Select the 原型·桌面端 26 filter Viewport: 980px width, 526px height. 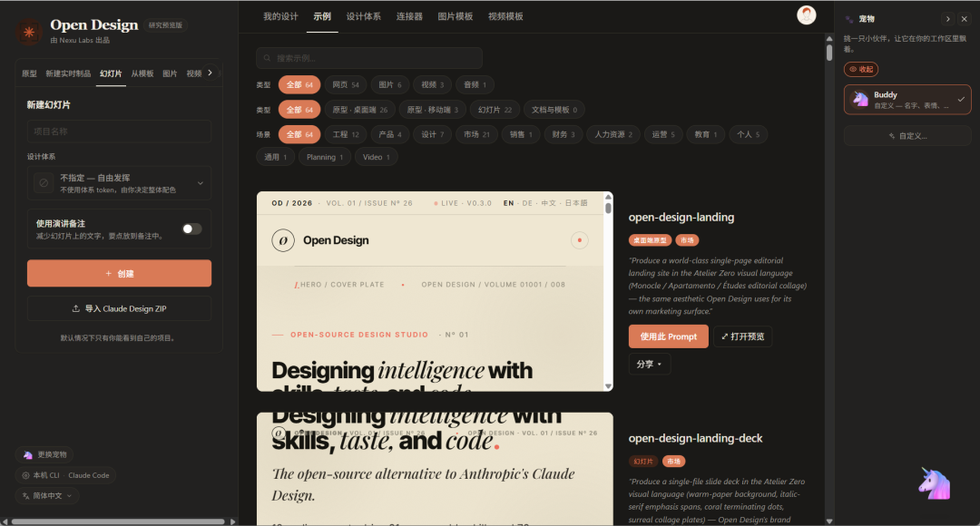360,110
